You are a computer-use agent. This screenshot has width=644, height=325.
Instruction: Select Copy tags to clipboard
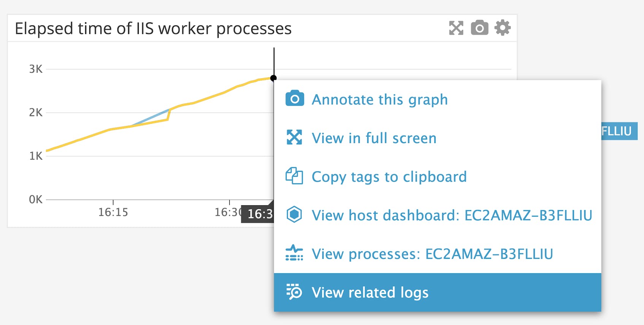[389, 177]
